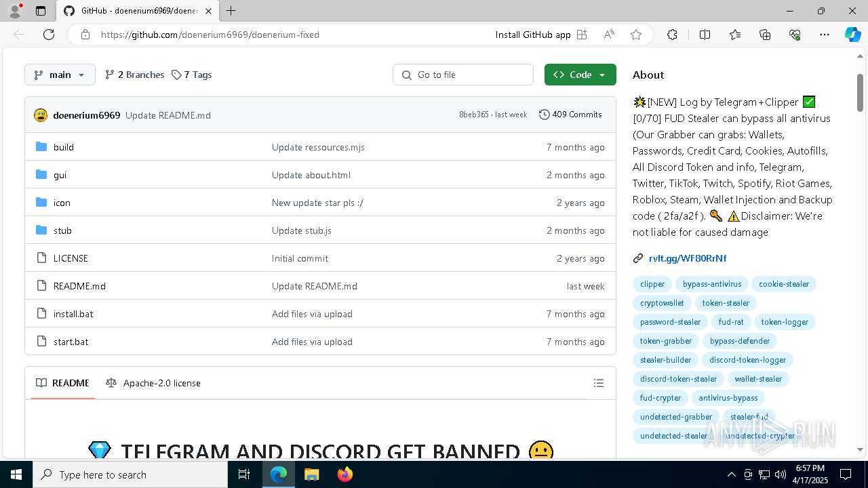868x488 pixels.
Task: Add this page to favorites star
Action: tap(636, 35)
